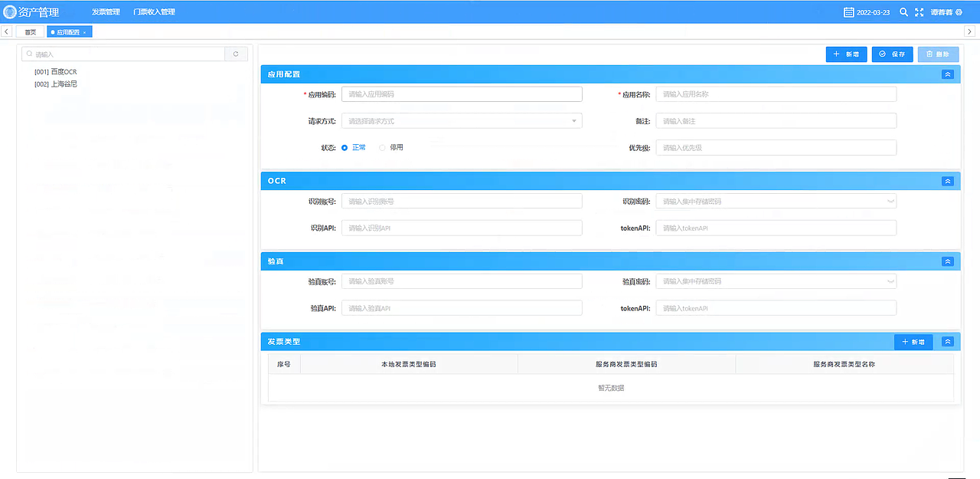Collapse the OCR section
980x479 pixels.
[948, 181]
